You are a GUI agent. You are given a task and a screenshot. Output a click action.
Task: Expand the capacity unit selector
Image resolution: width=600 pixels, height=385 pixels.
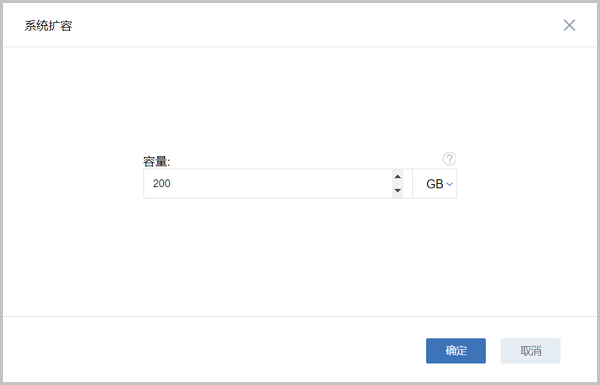(435, 184)
